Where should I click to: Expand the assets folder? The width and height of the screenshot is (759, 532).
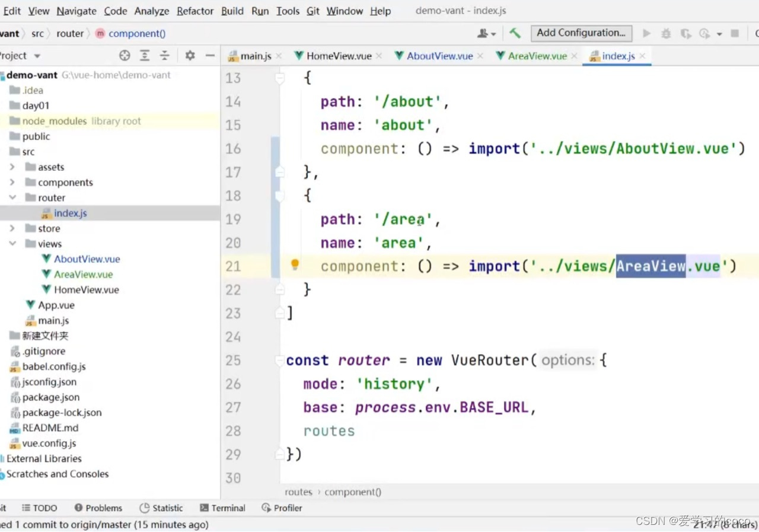tap(12, 167)
